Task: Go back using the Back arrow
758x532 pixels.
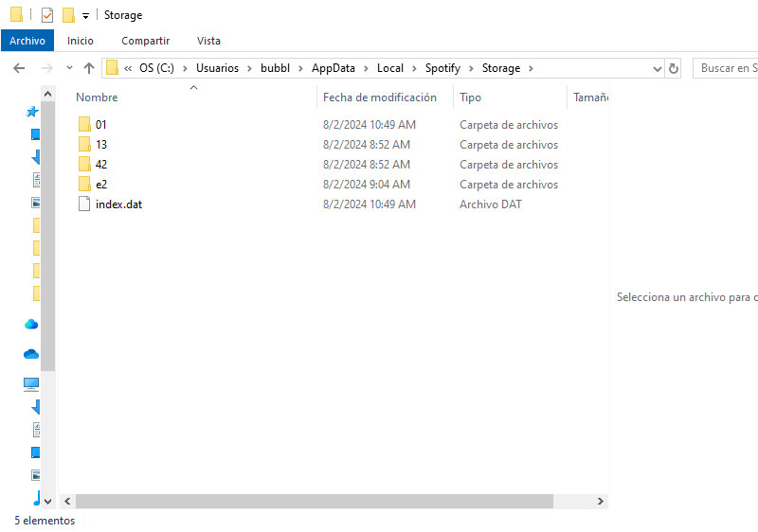Action: pyautogui.click(x=19, y=68)
